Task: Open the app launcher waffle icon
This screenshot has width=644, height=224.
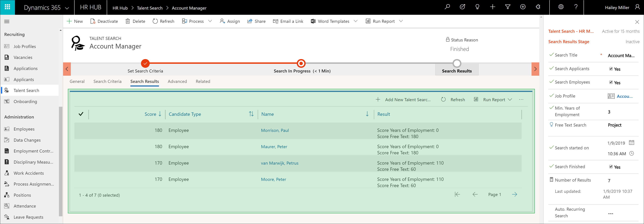Action: click(x=8, y=7)
